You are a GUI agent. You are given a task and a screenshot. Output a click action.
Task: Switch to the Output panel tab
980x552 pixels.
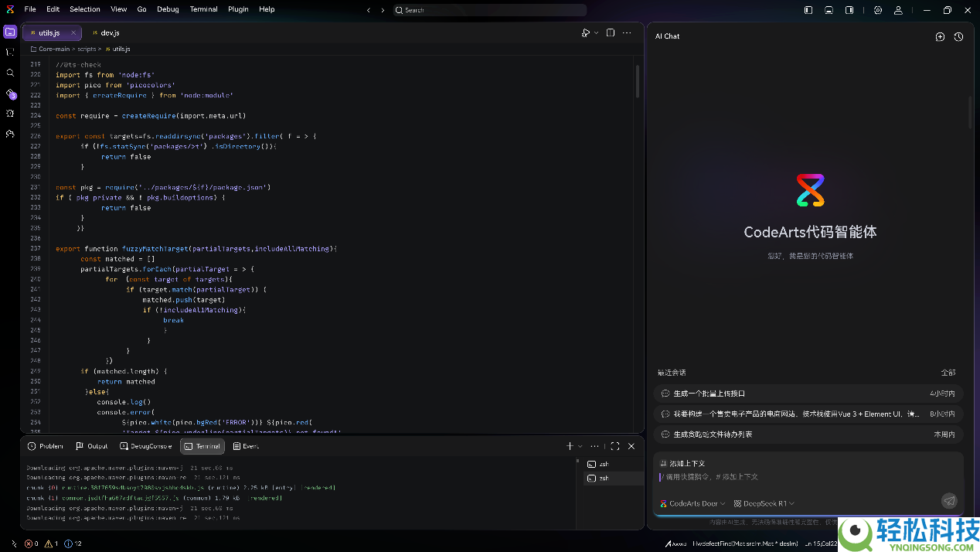[x=92, y=446]
